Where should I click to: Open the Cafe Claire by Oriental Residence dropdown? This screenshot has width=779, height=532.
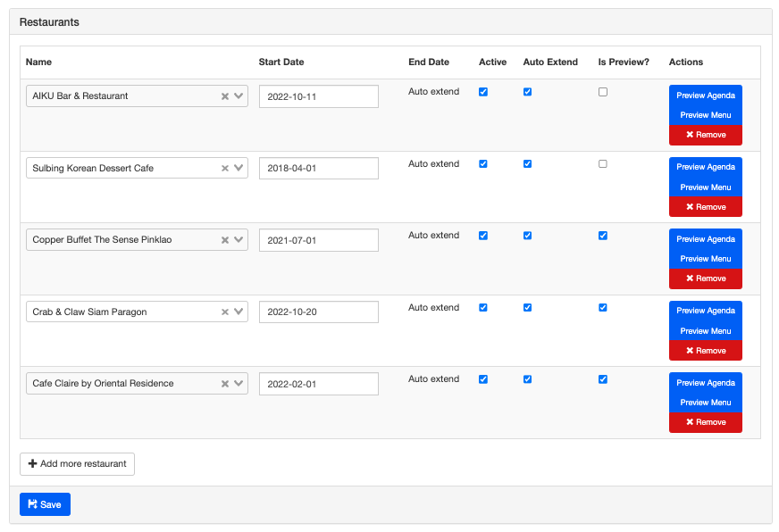(x=239, y=384)
